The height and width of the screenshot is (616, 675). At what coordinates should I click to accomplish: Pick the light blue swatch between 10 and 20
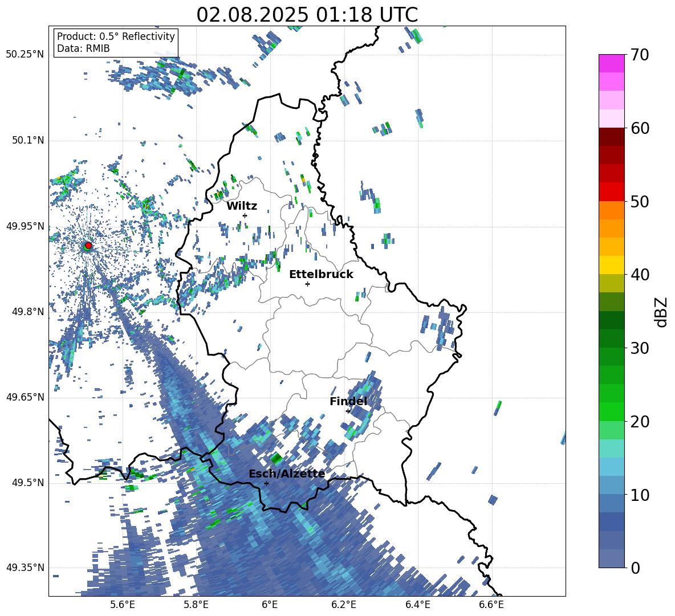pos(611,466)
